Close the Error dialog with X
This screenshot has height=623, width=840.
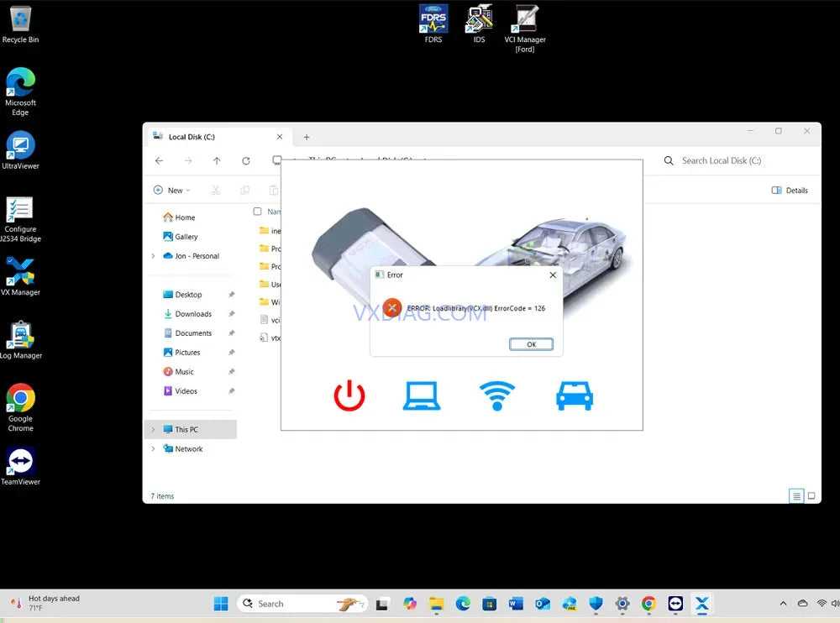coord(553,275)
